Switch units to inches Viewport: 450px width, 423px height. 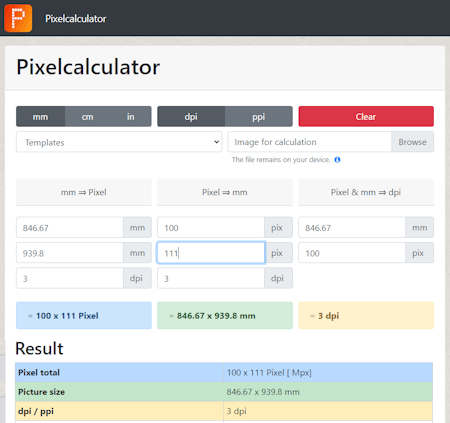[131, 117]
